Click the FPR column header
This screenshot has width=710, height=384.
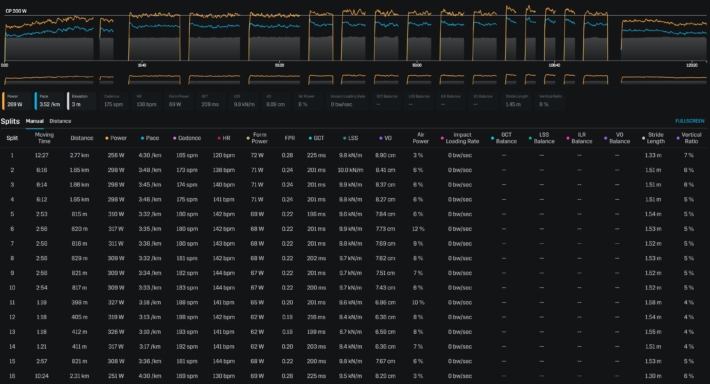point(290,138)
